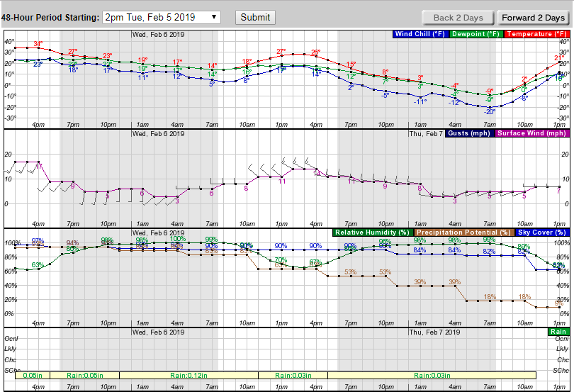The height and width of the screenshot is (392, 574).
Task: Click the 34° temperature data label
Action: click(38, 44)
